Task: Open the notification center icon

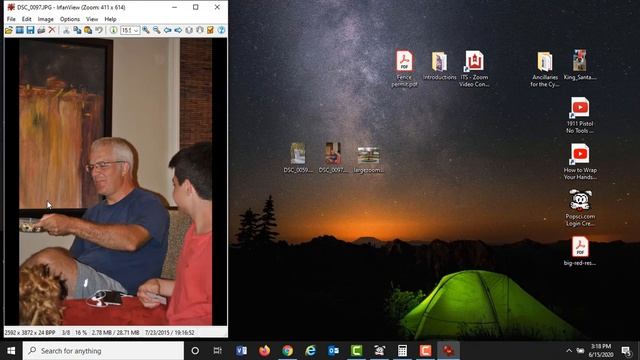Action: pos(626,351)
